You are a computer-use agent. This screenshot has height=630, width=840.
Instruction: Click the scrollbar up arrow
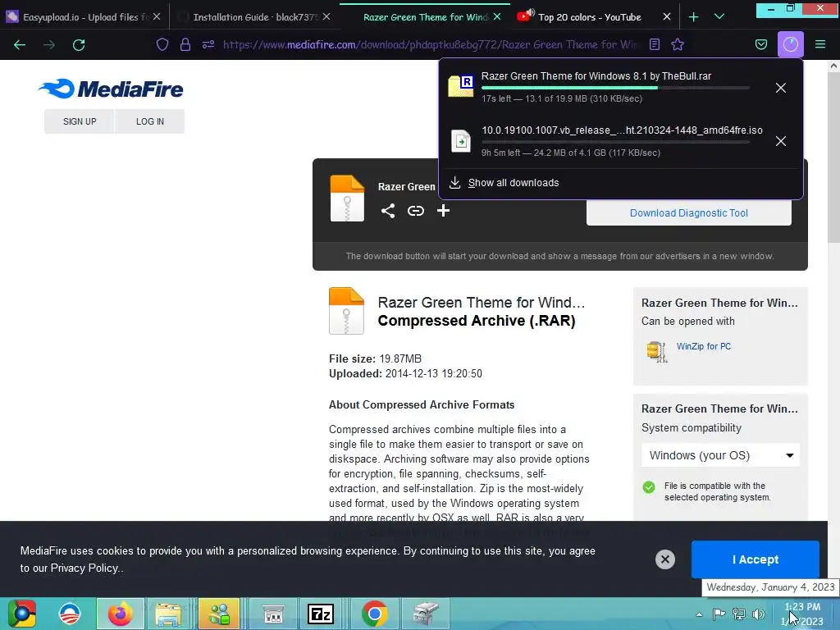pyautogui.click(x=833, y=66)
